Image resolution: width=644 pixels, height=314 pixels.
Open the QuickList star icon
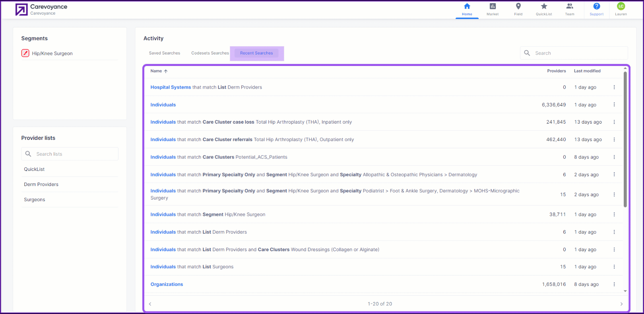pyautogui.click(x=544, y=6)
